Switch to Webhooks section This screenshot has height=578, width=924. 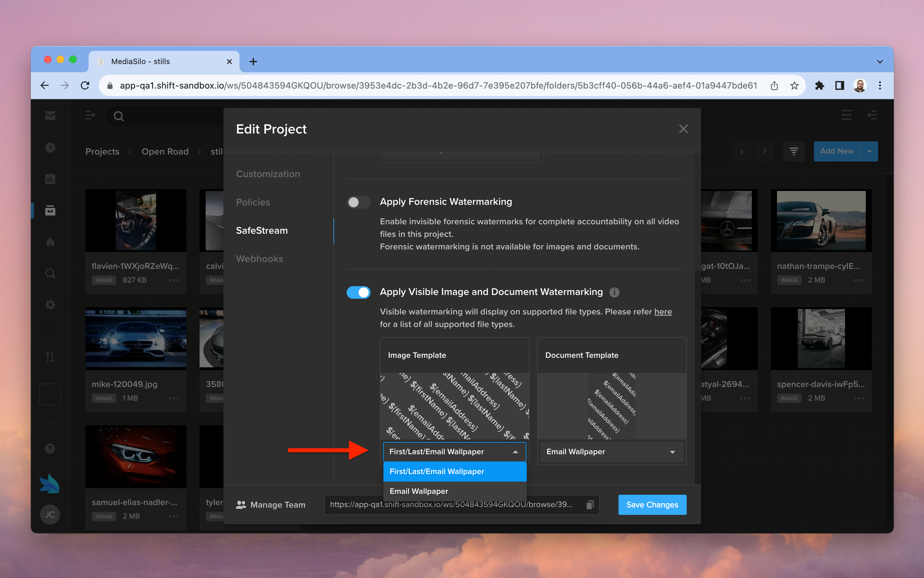point(259,259)
